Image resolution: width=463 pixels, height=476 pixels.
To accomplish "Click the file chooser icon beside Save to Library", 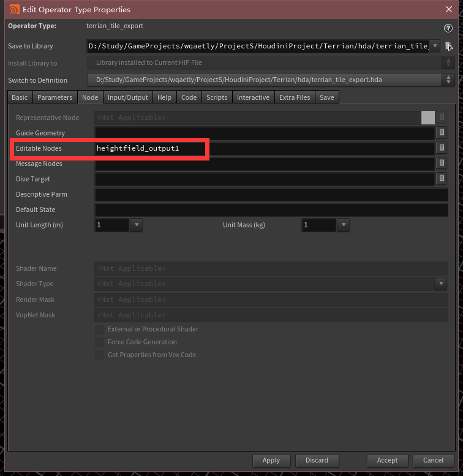I will 448,46.
